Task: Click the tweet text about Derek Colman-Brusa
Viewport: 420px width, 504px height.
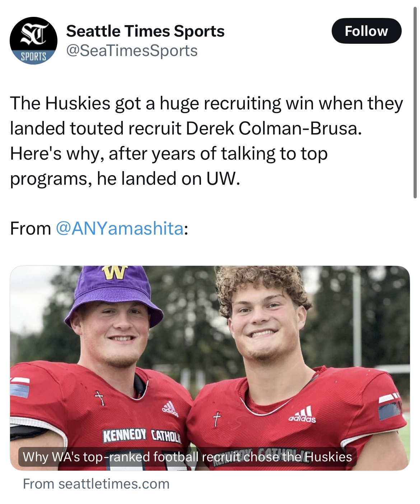Action: 206,141
